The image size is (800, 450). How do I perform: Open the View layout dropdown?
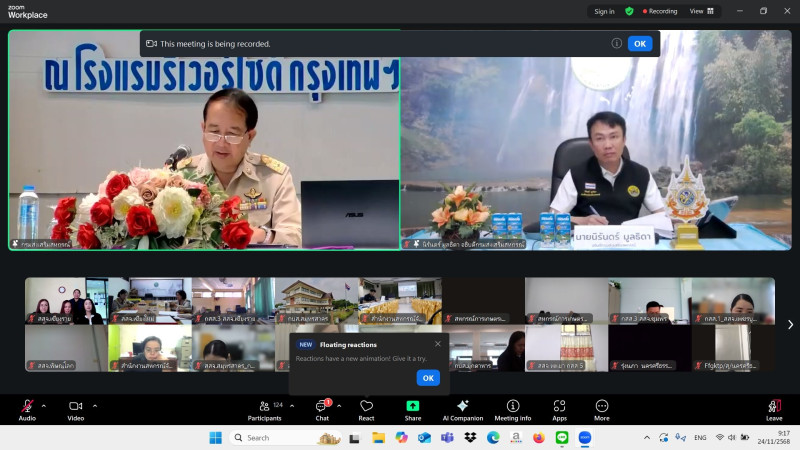(703, 11)
